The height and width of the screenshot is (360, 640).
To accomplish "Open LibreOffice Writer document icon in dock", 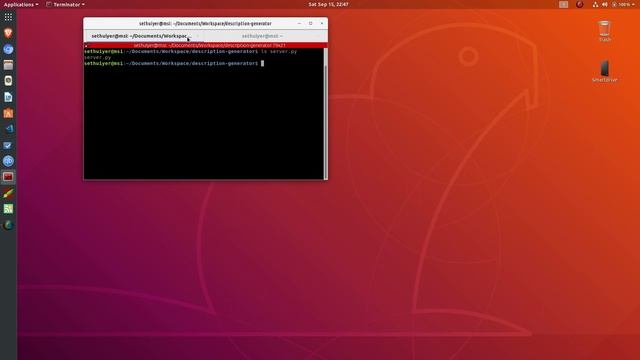I will 8,97.
